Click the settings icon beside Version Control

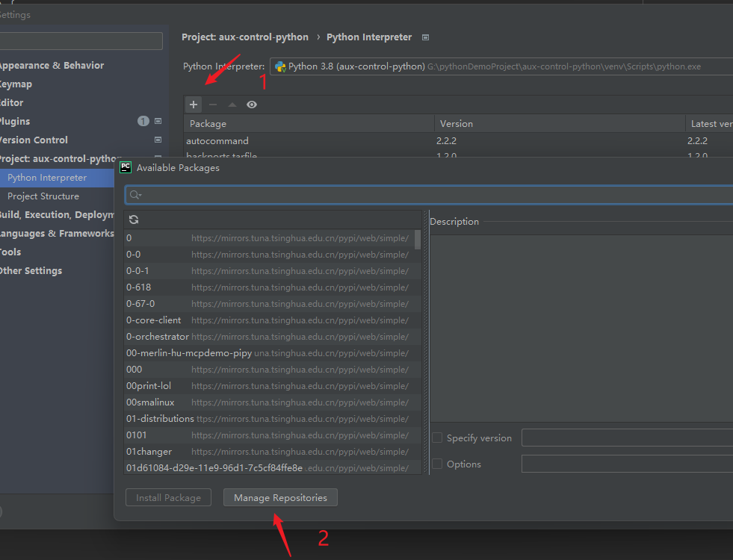click(158, 140)
